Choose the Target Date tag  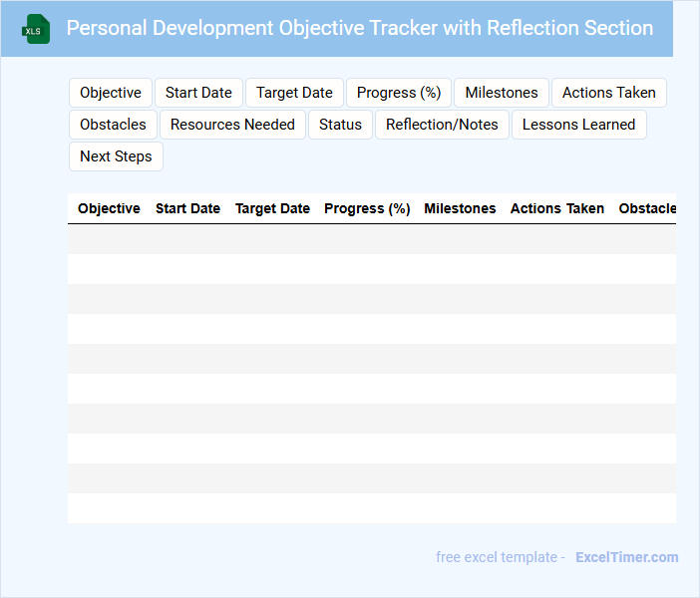[x=294, y=93]
